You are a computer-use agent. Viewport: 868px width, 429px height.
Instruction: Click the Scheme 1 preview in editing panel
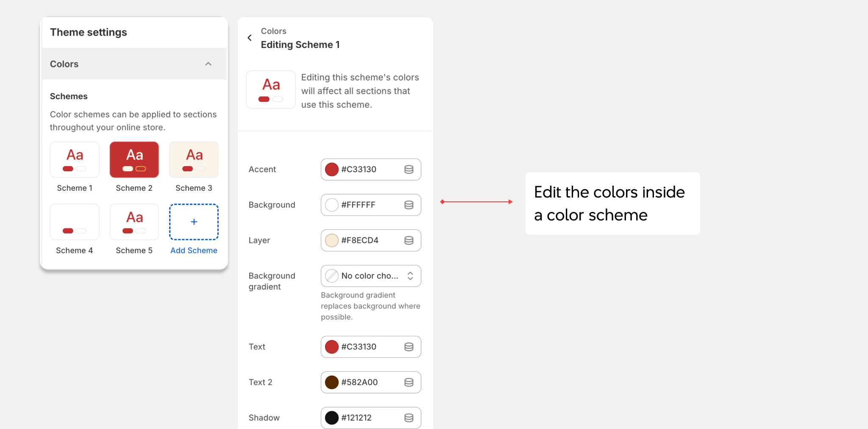271,89
